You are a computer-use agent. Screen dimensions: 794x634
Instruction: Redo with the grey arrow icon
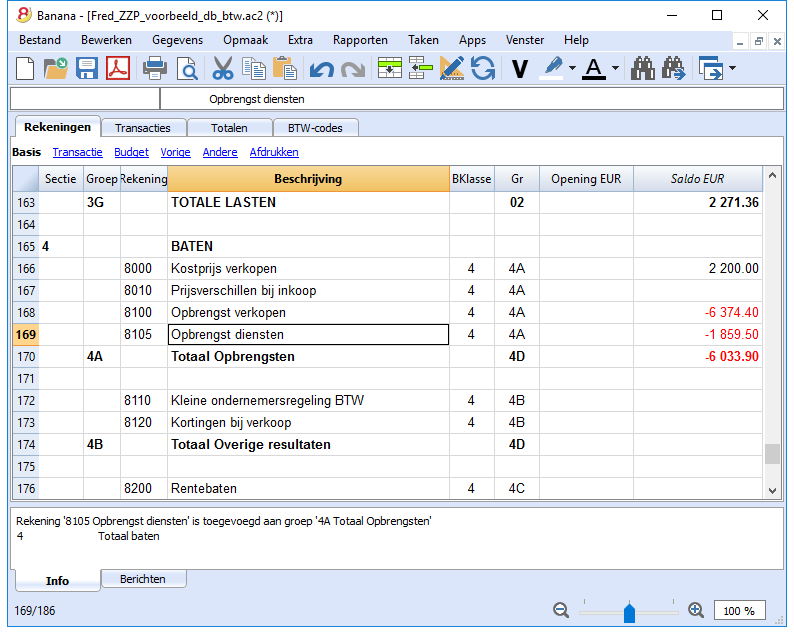point(353,69)
